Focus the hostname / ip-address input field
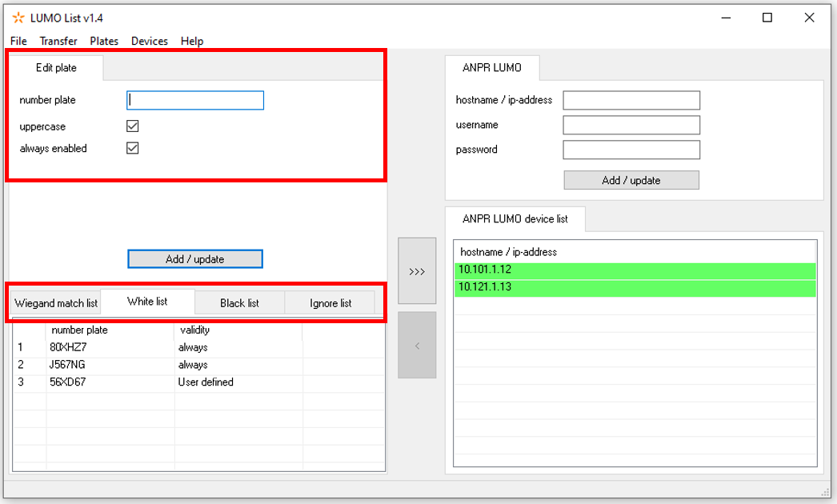 click(x=631, y=100)
